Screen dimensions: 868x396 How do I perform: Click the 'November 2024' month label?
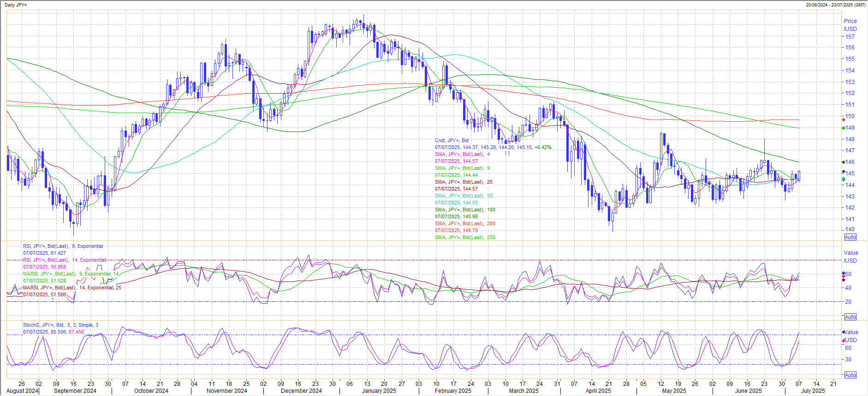[x=226, y=391]
